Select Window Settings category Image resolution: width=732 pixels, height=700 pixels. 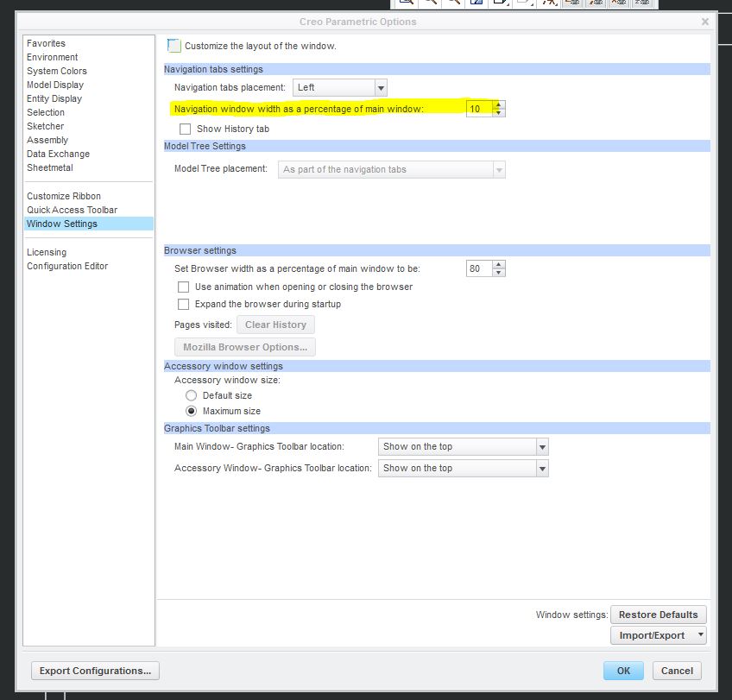89,224
